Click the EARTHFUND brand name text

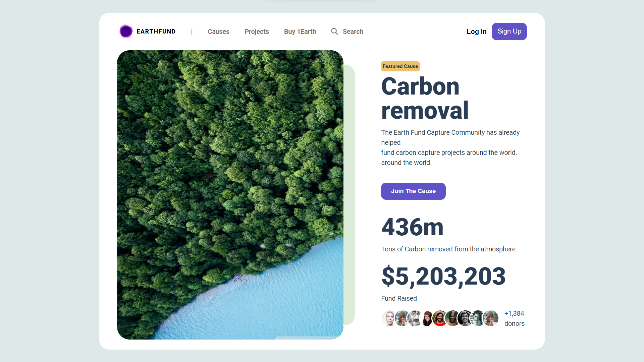click(156, 32)
